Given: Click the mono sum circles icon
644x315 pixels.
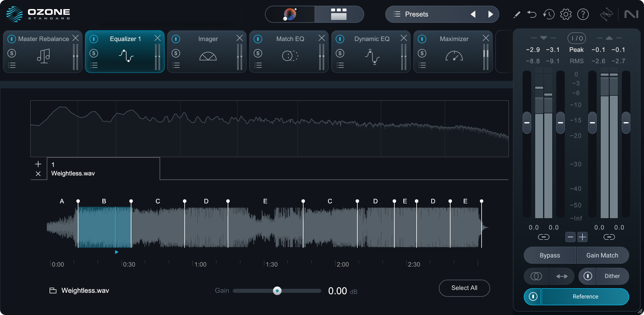Looking at the screenshot, I should [x=536, y=276].
